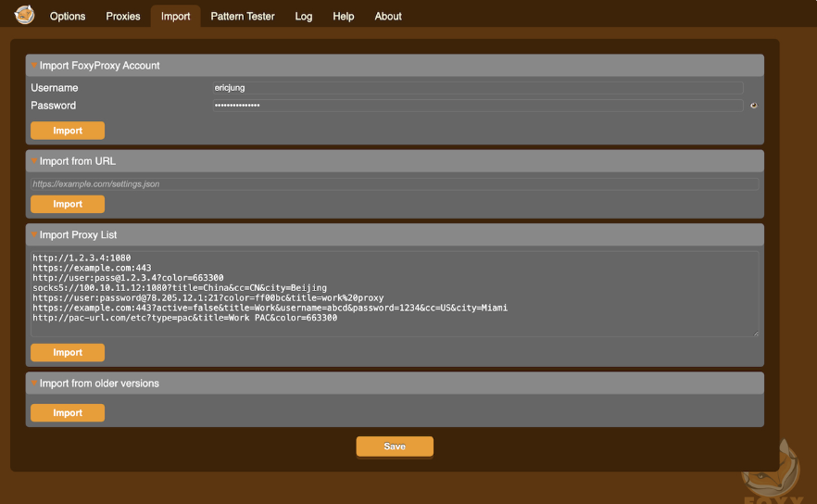Screen dimensions: 817x504
Task: Click the Username label
Action: 54,88
